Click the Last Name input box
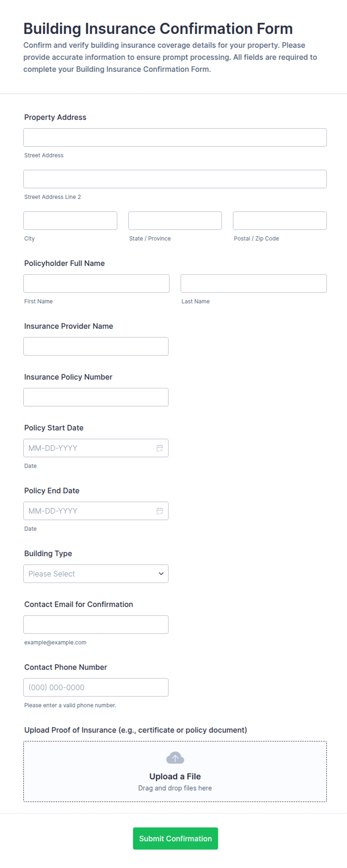This screenshot has height=868, width=347. (x=254, y=284)
